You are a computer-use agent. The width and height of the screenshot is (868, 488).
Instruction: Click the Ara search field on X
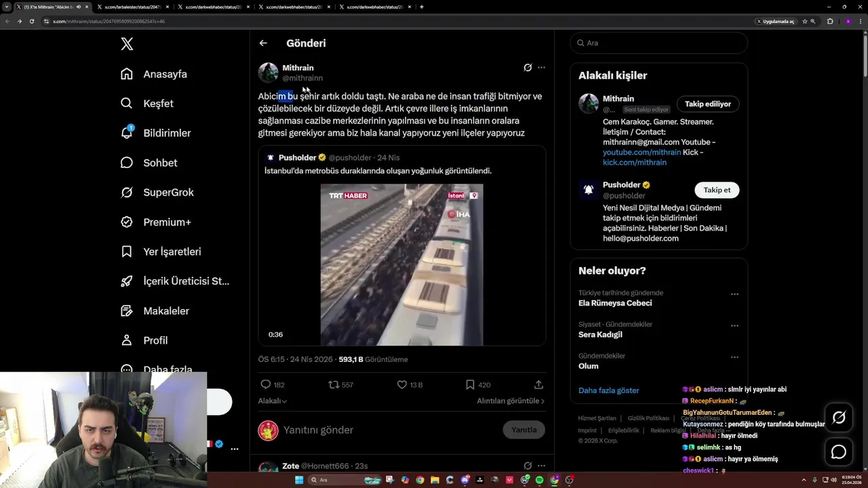pos(659,43)
